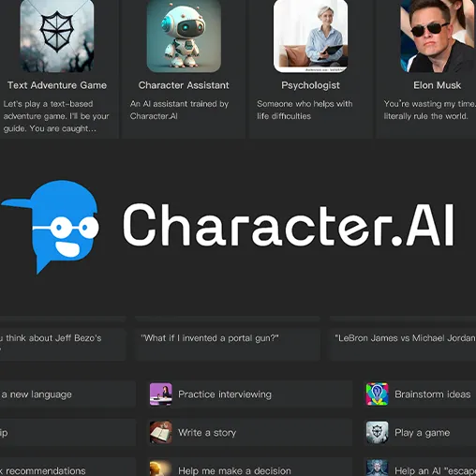
Task: Click the Elon Musk character photo
Action: tap(438, 36)
